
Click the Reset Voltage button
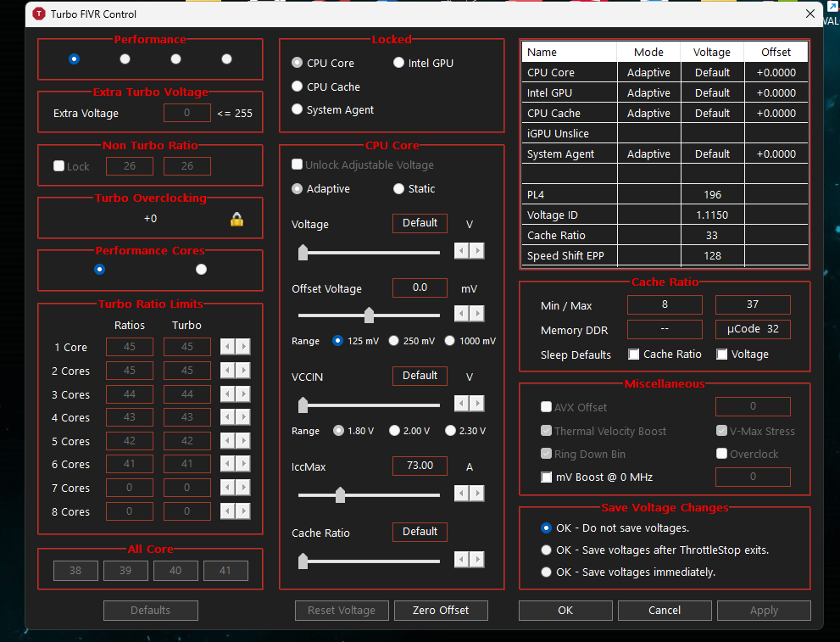[x=342, y=611]
